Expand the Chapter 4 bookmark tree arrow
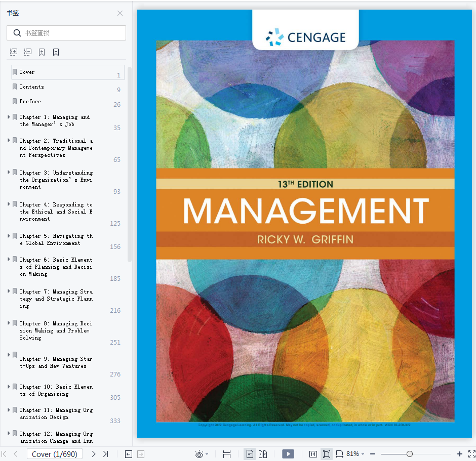Image resolution: width=476 pixels, height=461 pixels. [x=9, y=204]
